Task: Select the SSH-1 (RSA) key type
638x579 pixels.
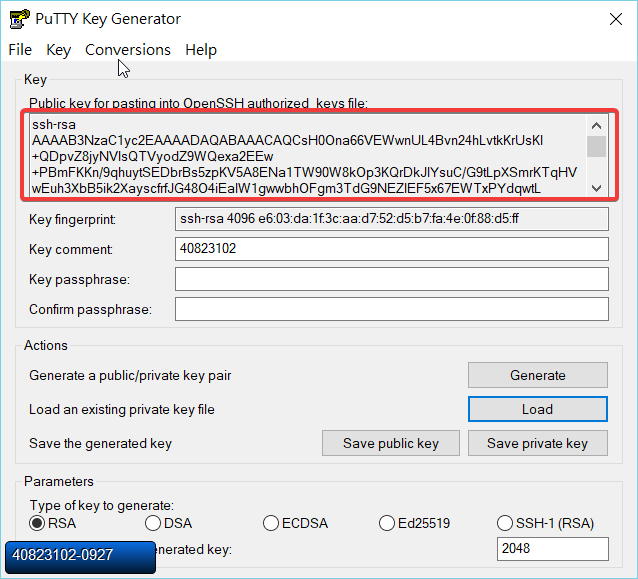Action: (545, 523)
